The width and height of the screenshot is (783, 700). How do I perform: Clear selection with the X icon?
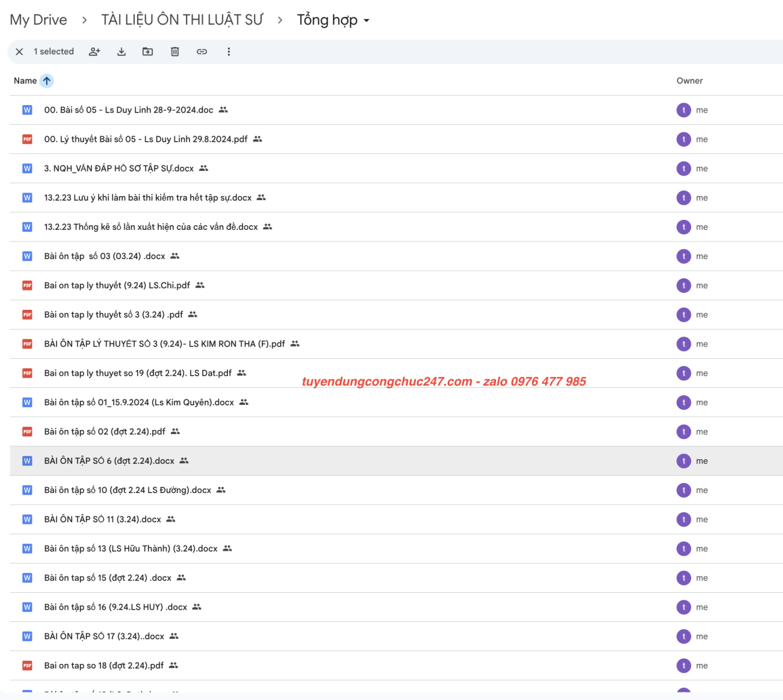[19, 52]
